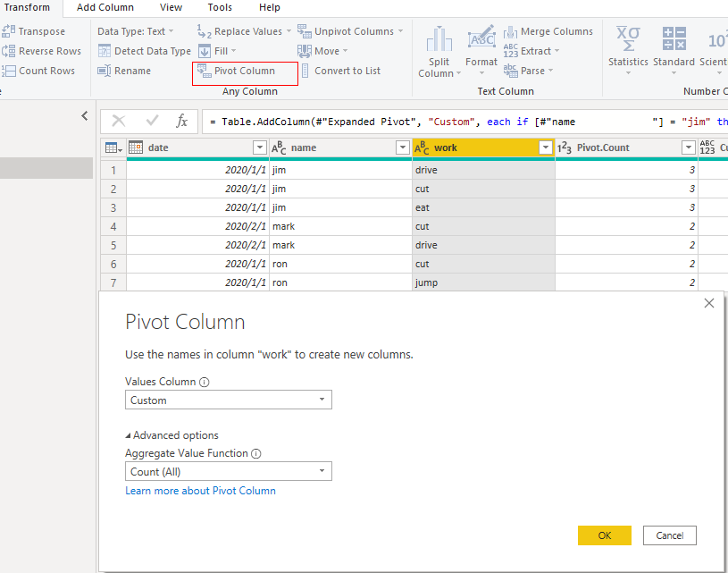Click the Values Column info icon
This screenshot has width=728, height=573.
point(205,382)
